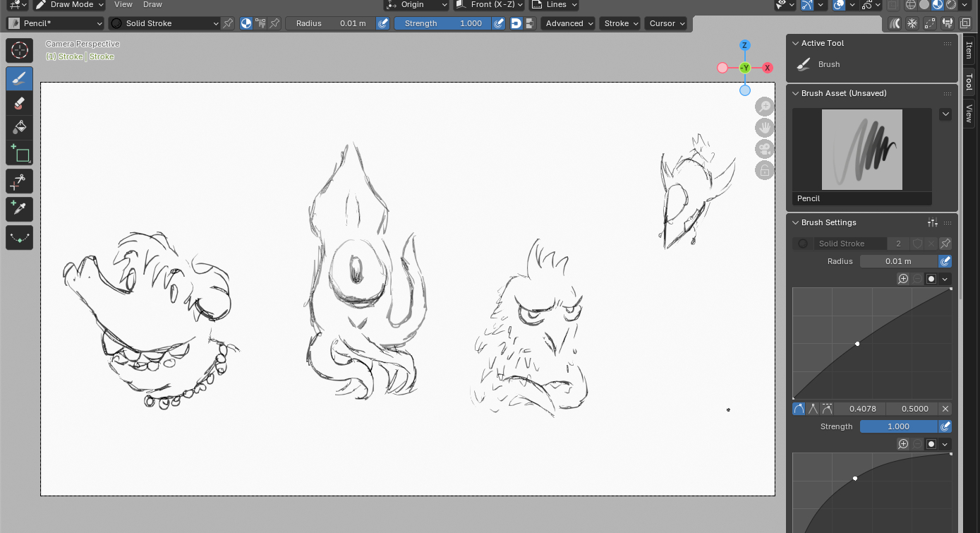This screenshot has height=533, width=980.
Task: Toggle strength pen pressure in Brush Settings
Action: coord(945,426)
